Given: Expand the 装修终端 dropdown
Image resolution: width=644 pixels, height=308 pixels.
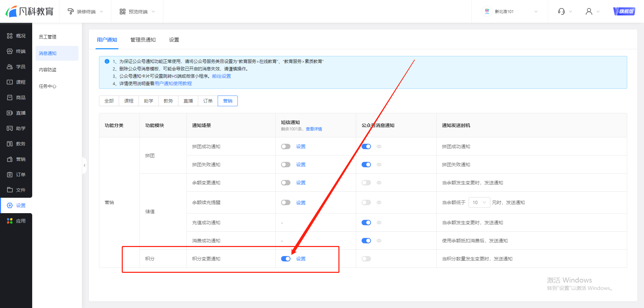Looking at the screenshot, I should [x=101, y=12].
